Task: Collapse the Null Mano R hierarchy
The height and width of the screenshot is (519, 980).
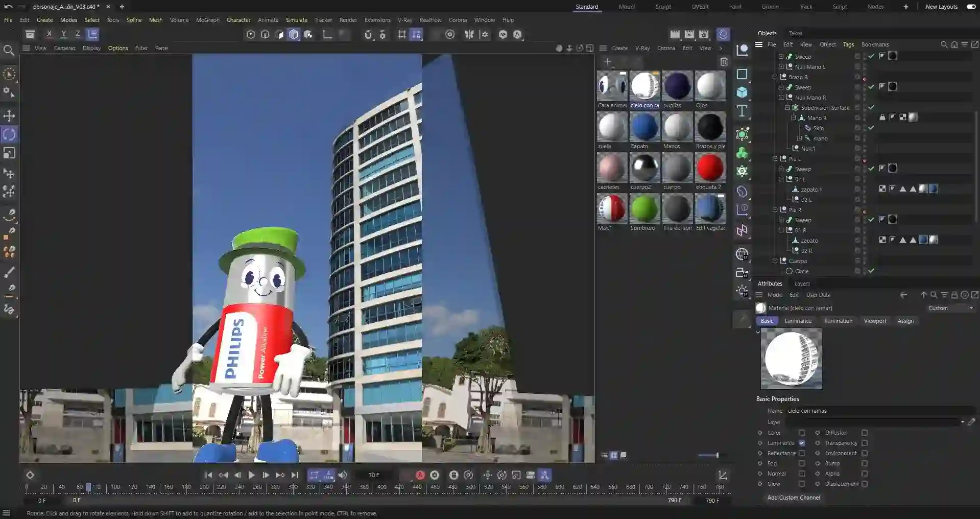Action: (x=781, y=98)
